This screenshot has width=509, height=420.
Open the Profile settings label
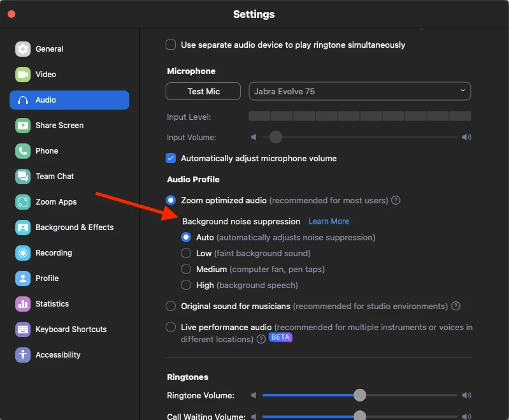coord(47,279)
